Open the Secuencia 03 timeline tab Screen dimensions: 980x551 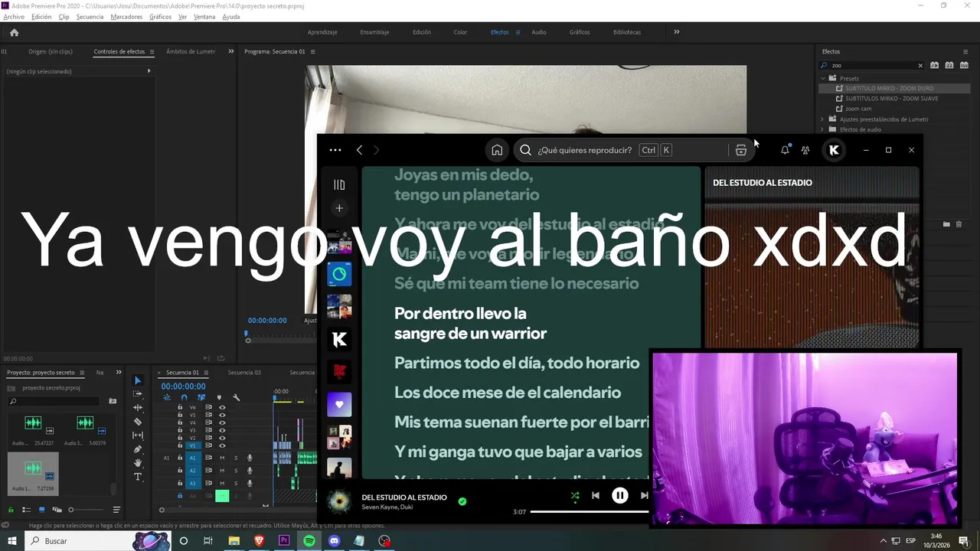244,373
